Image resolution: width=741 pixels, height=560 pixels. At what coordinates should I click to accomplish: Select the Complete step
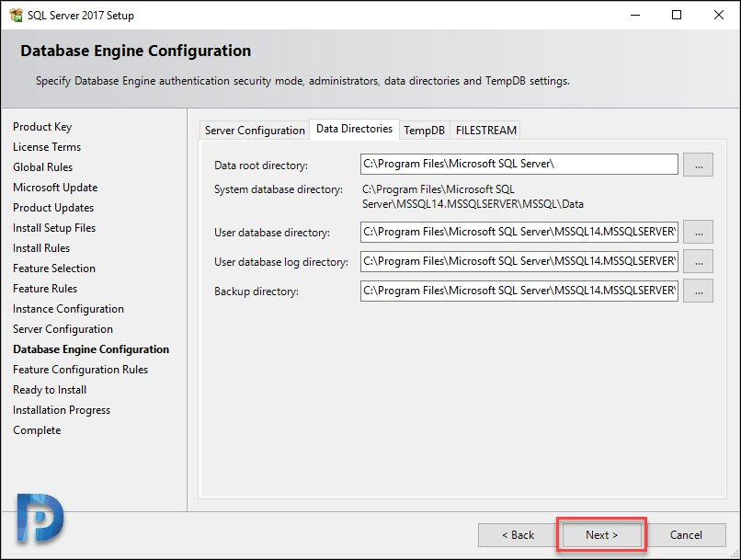tap(37, 430)
